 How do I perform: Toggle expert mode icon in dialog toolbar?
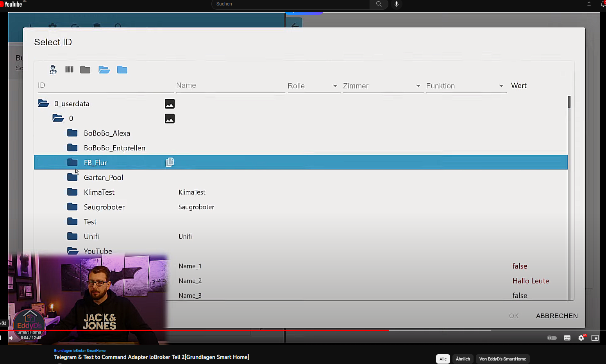point(53,70)
